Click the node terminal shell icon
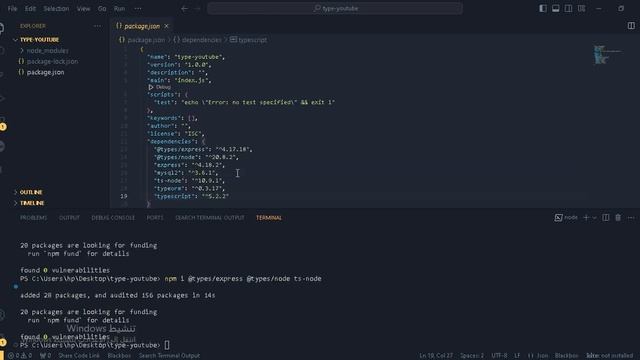The width and height of the screenshot is (640, 360). click(558, 218)
